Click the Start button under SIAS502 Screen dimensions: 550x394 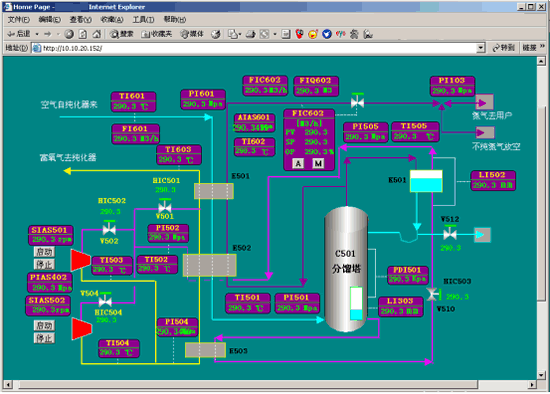click(44, 325)
